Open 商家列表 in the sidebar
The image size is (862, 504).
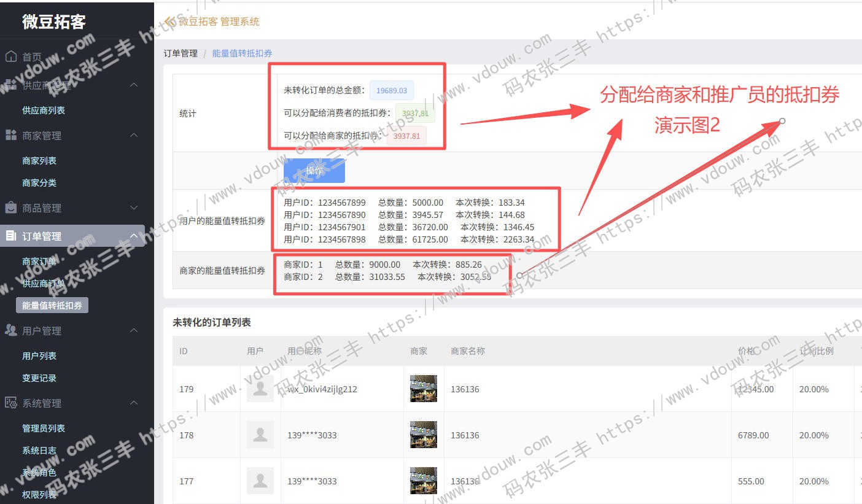pyautogui.click(x=39, y=160)
